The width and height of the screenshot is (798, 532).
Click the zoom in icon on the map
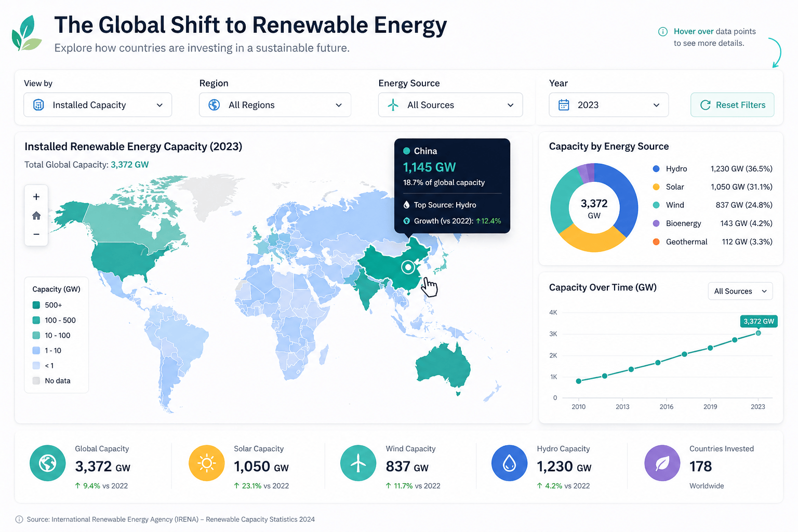(x=36, y=196)
